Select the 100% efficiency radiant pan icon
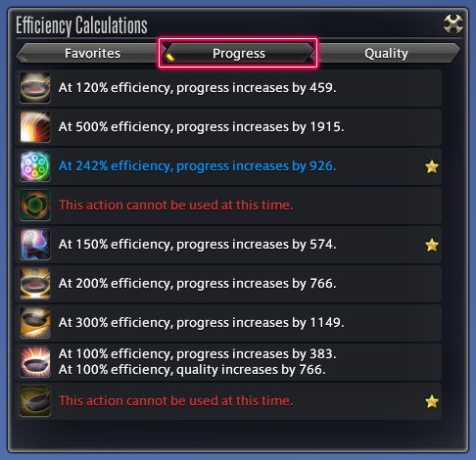The height and width of the screenshot is (460, 476). click(x=35, y=362)
